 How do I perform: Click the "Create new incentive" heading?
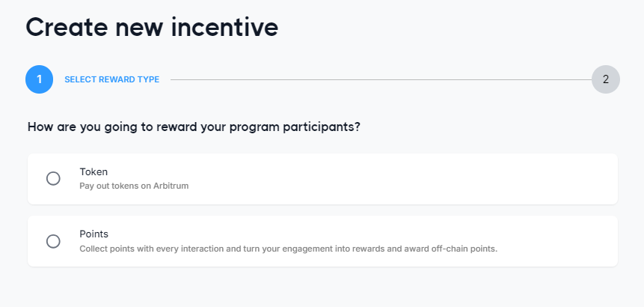[x=152, y=28]
